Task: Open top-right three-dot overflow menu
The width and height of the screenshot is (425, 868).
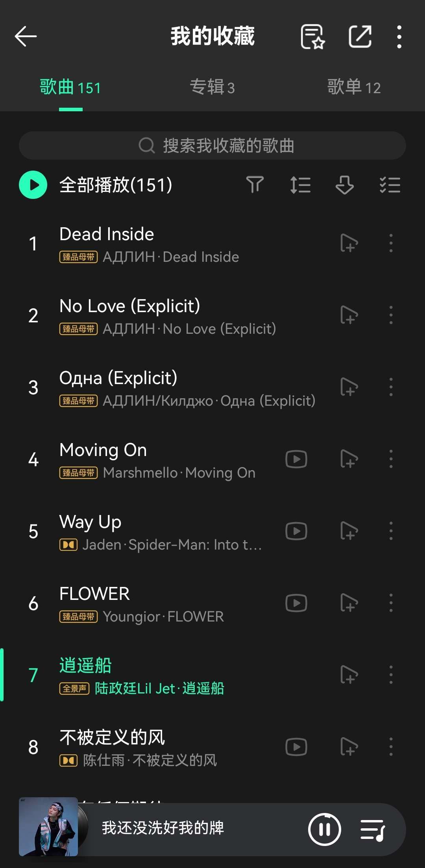Action: click(399, 37)
